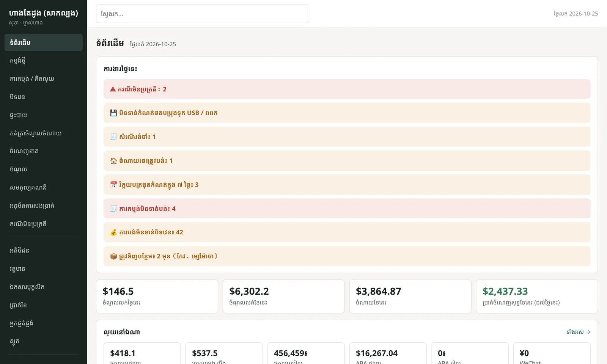Select ផ្ទះបាយ in the sidebar
Image resolution: width=607 pixels, height=364 pixels.
(44, 115)
